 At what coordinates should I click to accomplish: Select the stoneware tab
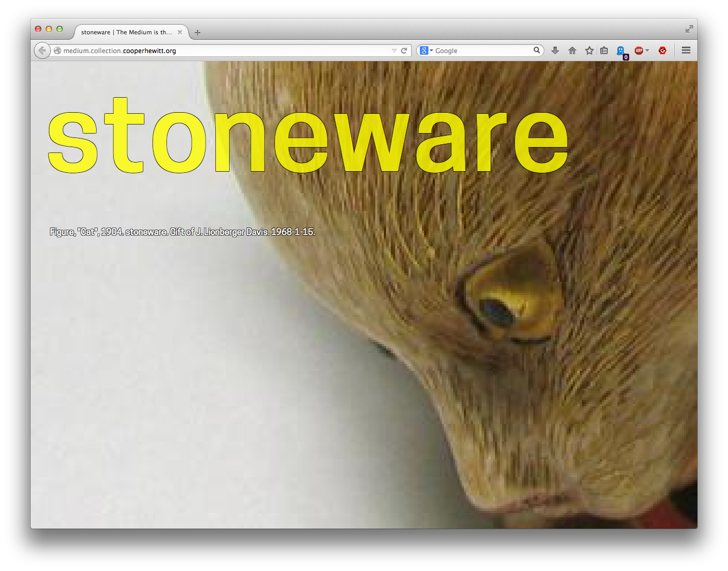(126, 32)
